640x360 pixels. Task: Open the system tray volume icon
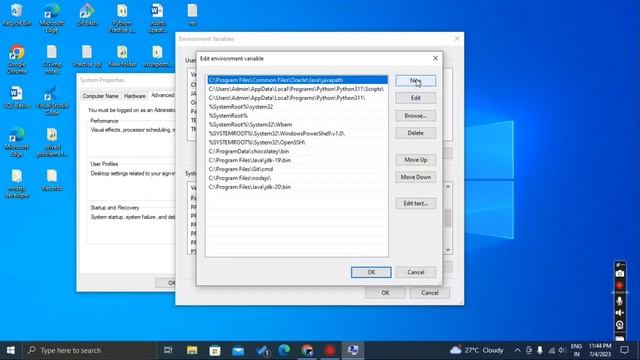(x=562, y=350)
